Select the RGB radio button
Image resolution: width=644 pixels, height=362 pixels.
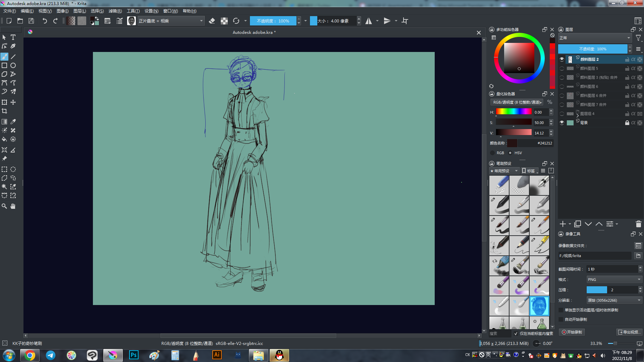tap(492, 153)
